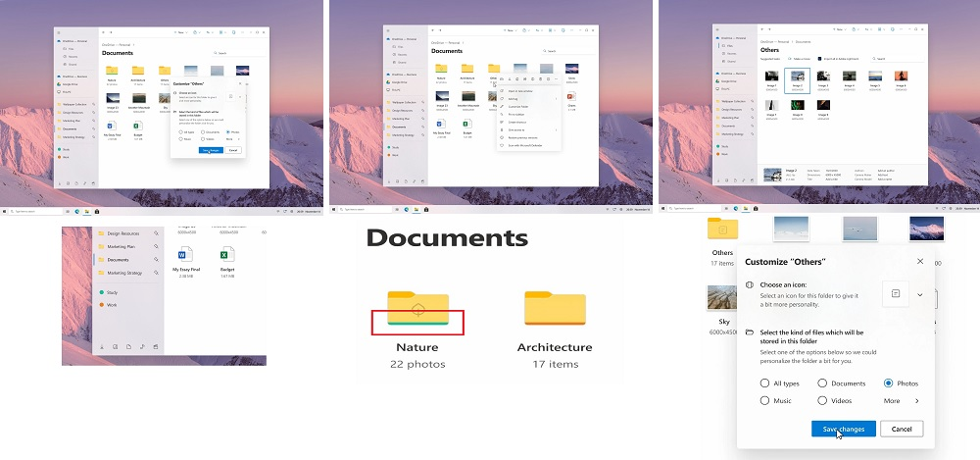The image size is (980, 460).
Task: Click Save changes in the enlarged dialog
Action: (x=843, y=429)
